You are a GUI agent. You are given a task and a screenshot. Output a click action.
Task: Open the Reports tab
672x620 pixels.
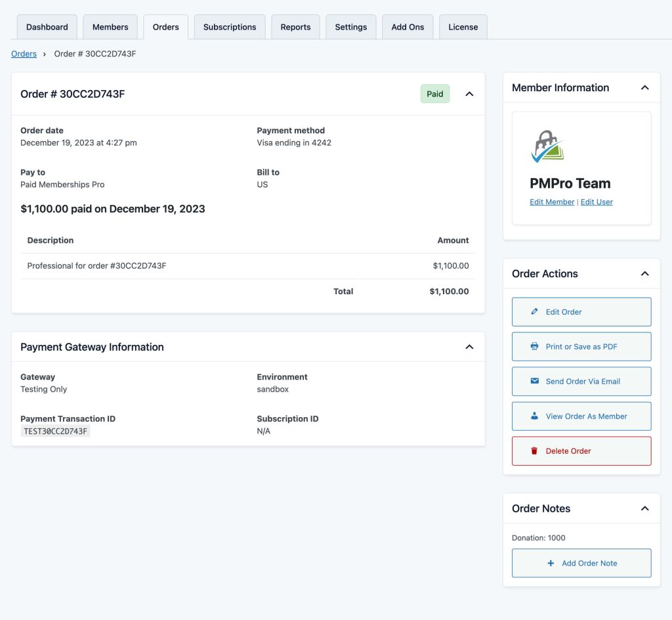pyautogui.click(x=295, y=27)
